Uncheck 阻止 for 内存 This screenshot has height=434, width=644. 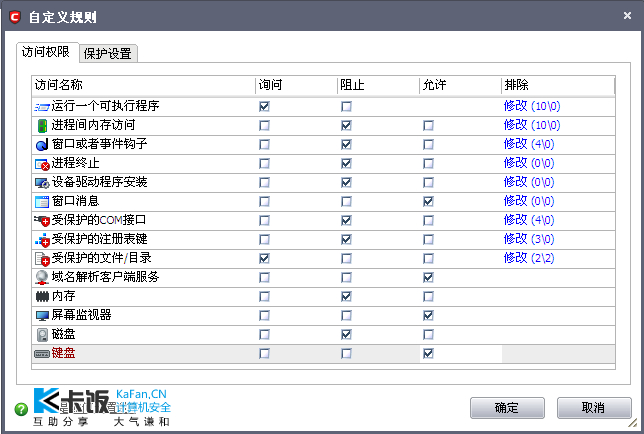346,296
